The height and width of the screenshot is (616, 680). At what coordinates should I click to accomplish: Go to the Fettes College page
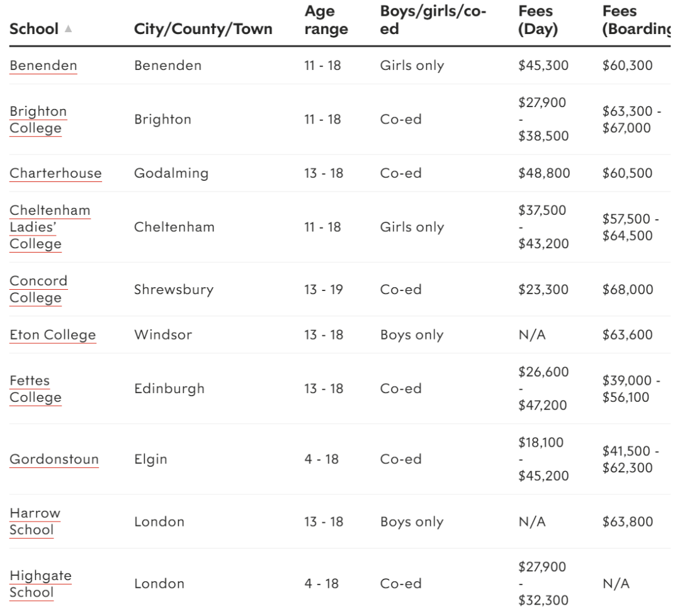[x=35, y=389]
